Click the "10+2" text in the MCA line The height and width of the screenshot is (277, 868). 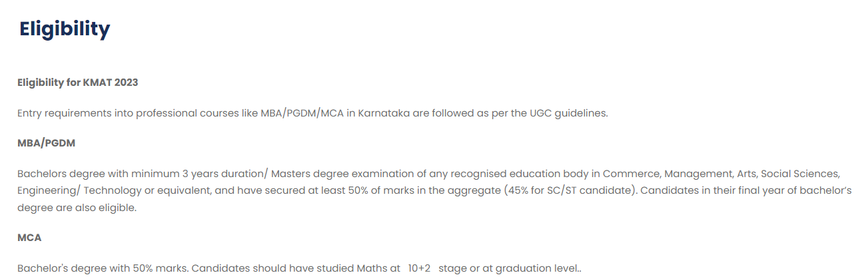pos(419,268)
